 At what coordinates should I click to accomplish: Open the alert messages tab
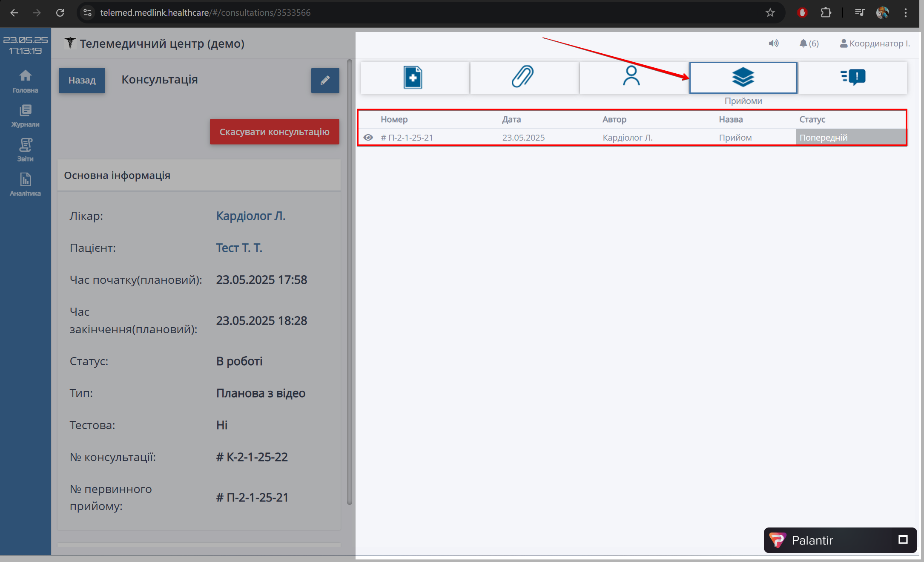point(853,78)
